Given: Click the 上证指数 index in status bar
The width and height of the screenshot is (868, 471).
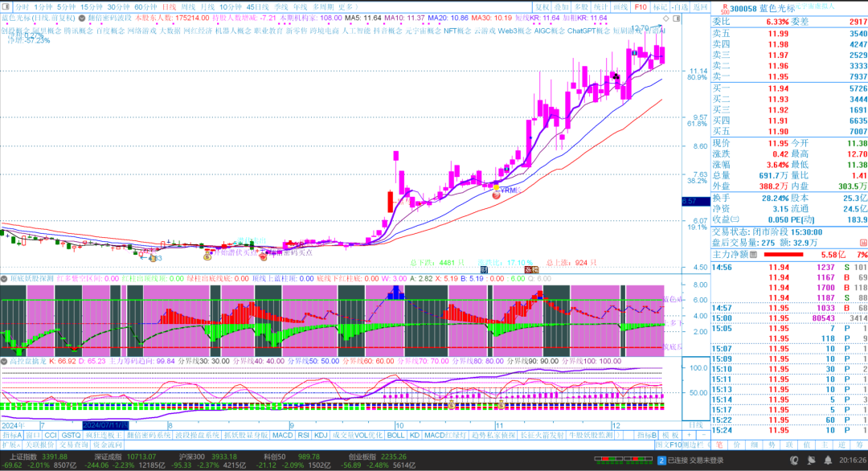Looking at the screenshot, I should coord(23,457).
